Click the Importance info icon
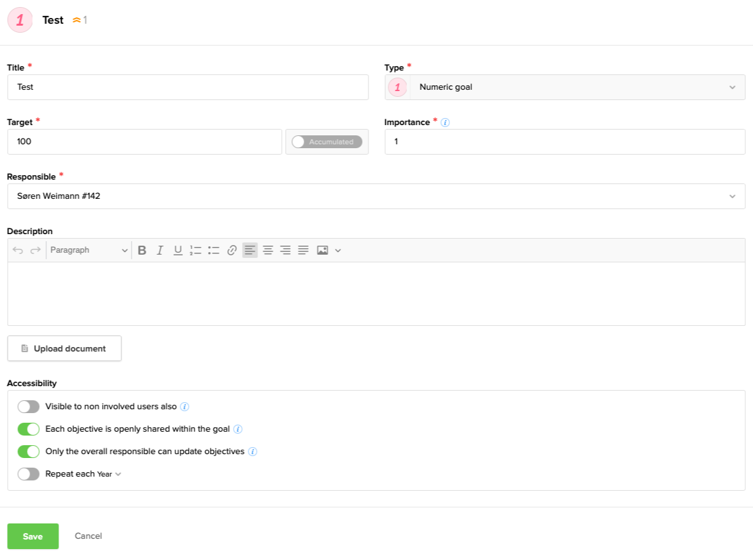The image size is (753, 560). pos(445,122)
